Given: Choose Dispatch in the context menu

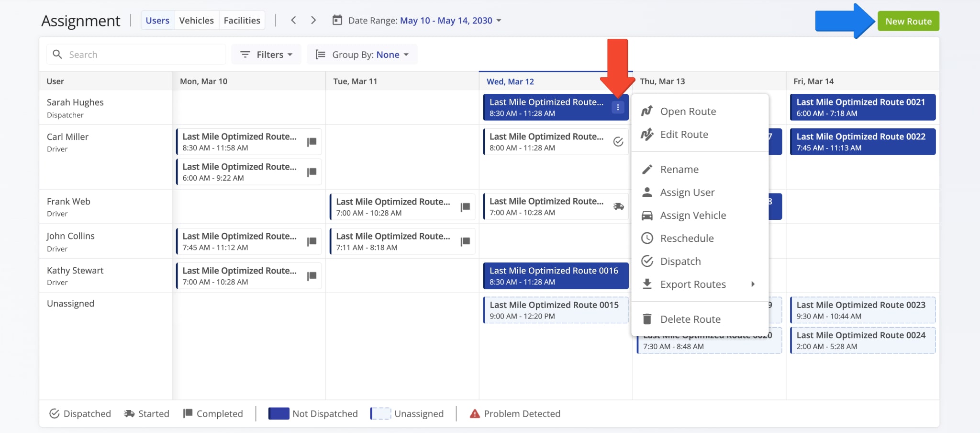Looking at the screenshot, I should click(x=700, y=261).
